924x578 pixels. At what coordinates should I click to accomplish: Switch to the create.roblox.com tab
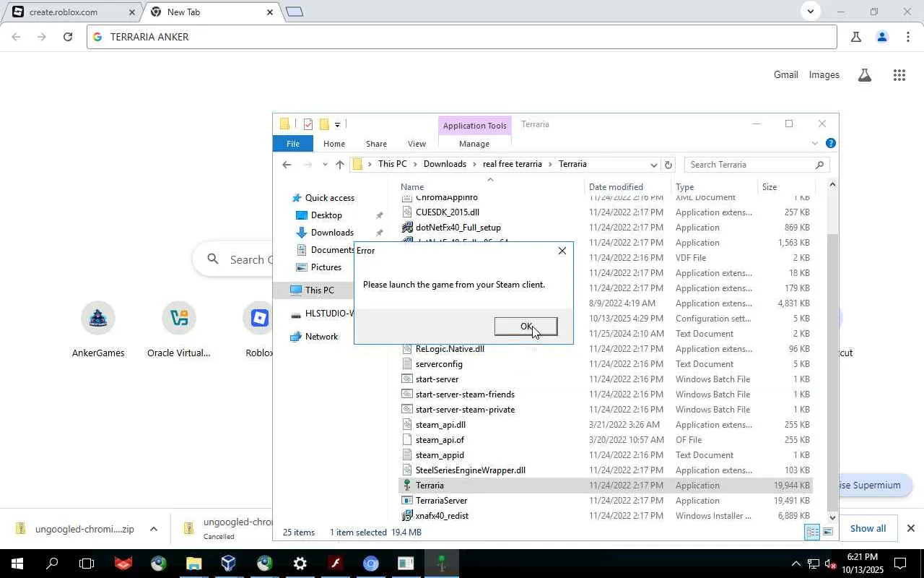point(71,12)
